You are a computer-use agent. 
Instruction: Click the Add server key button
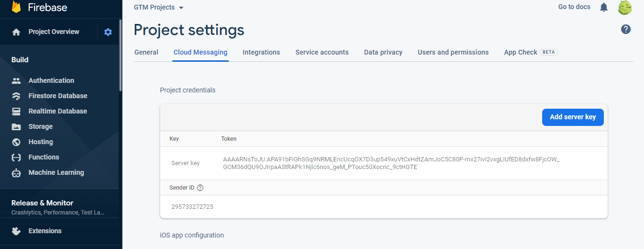pyautogui.click(x=573, y=117)
